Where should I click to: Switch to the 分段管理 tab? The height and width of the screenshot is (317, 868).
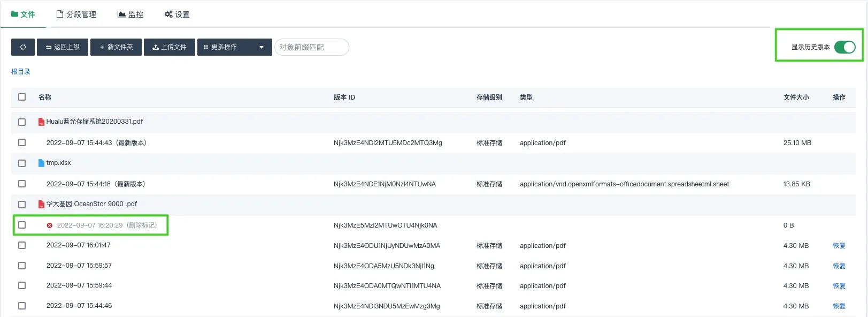coord(76,14)
